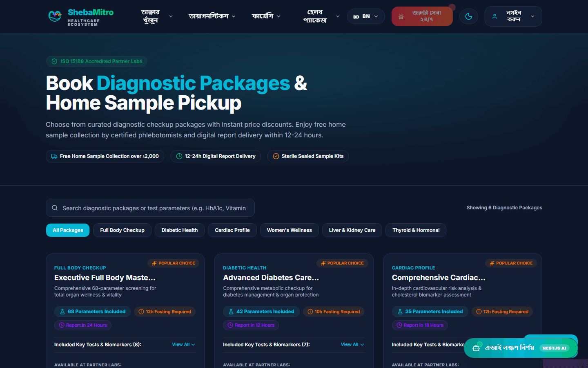The height and width of the screenshot is (368, 588).
Task: Click the NESTJS AI badge
Action: coord(555,348)
